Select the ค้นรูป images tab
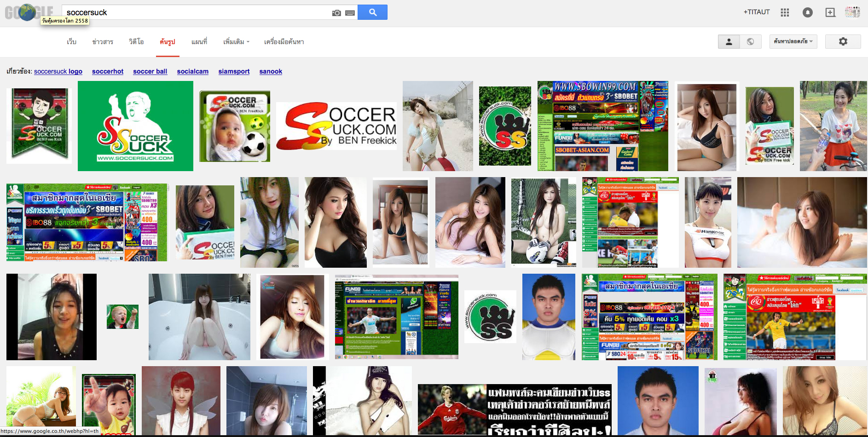Viewport: 868px width, 437px height. tap(168, 42)
